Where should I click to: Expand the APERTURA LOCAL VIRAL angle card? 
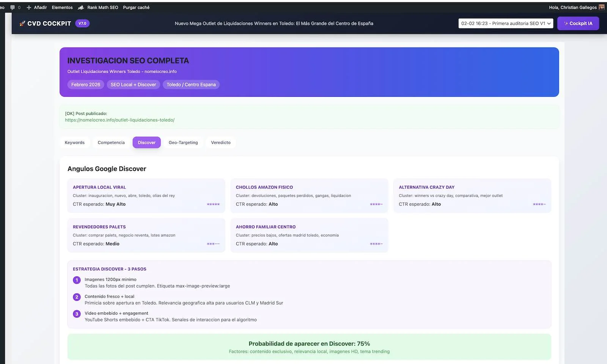146,196
